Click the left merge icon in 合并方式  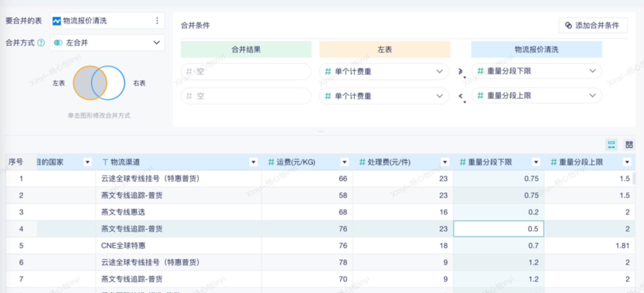pos(58,42)
